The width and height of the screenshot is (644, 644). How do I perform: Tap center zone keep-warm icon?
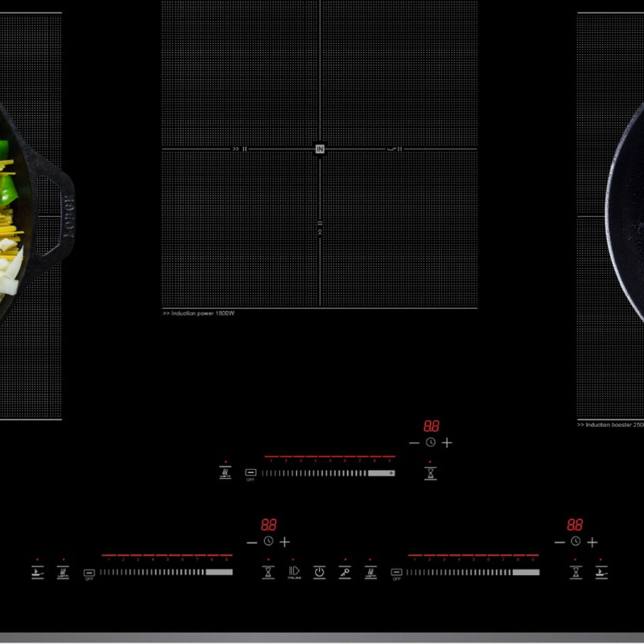pyautogui.click(x=225, y=473)
